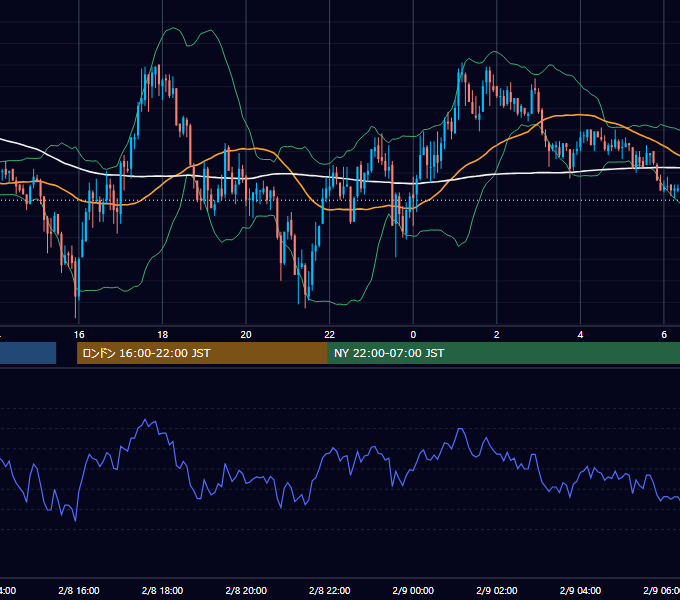Click the 2 hour label on the price chart axis
Screen dimensions: 680x600
coord(497,335)
